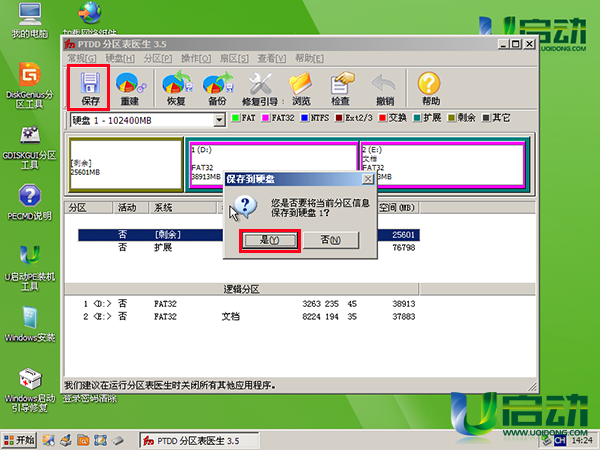This screenshot has height=450, width=600.
Task: Open 帮助 help question mark icon
Action: (x=430, y=86)
